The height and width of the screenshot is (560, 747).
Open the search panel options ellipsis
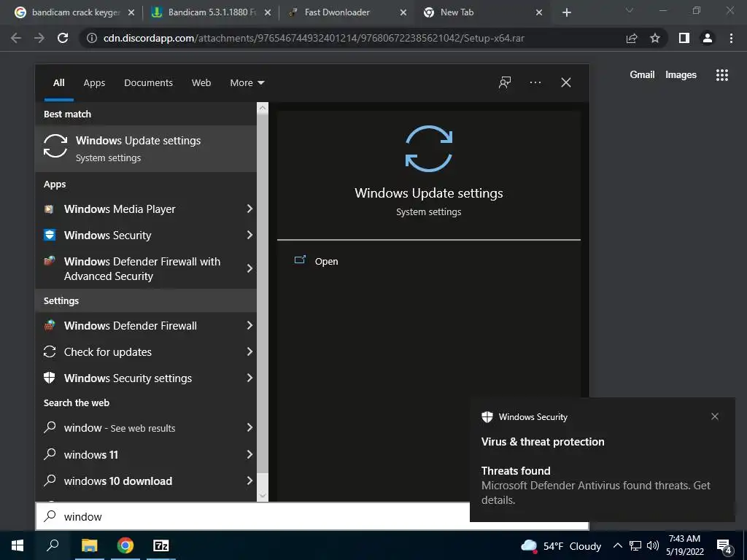pyautogui.click(x=535, y=82)
